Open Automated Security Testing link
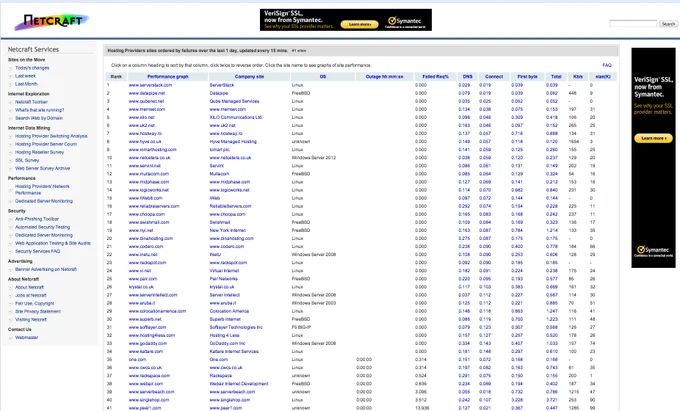Screen dimensions: 680x411 coord(42,227)
